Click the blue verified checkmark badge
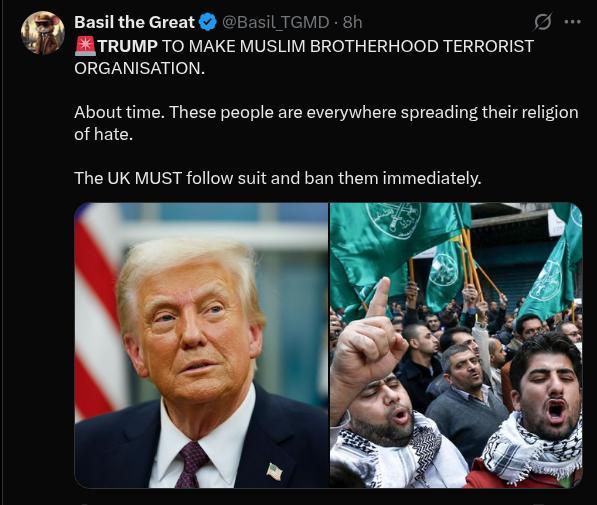Screen dimensions: 597x505 pyautogui.click(x=208, y=22)
